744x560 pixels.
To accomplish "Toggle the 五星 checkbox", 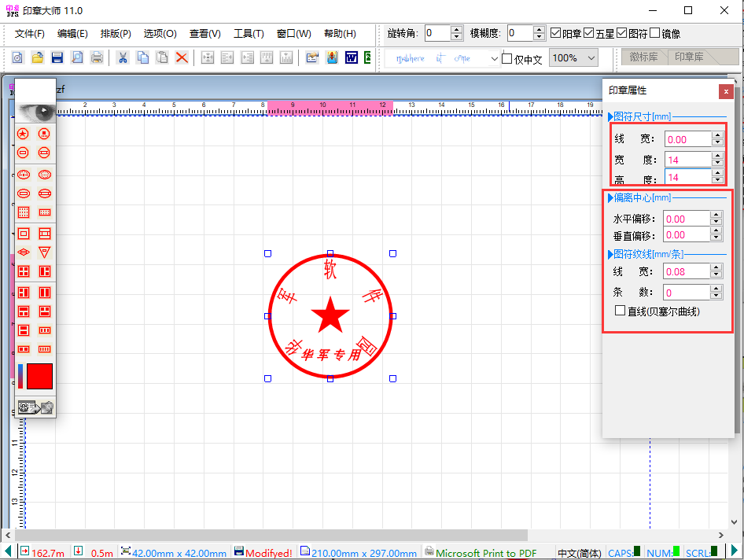I will (x=589, y=34).
